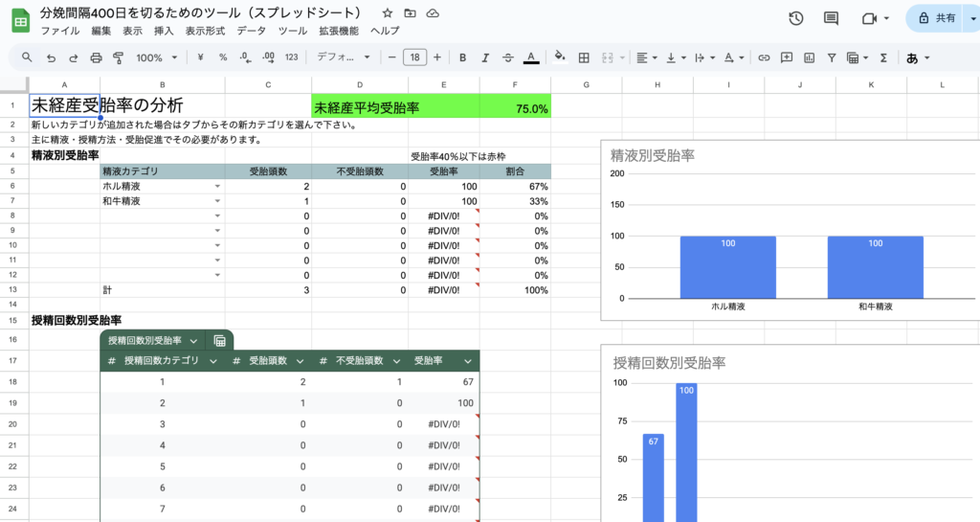Expand the 授精回数別受胎率 table name dropdown
The width and height of the screenshot is (980, 522).
(193, 341)
